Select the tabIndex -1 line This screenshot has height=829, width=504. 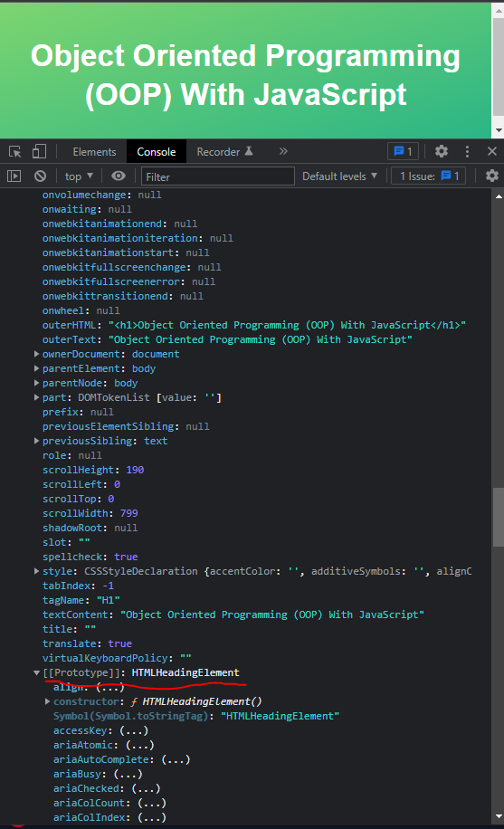tap(78, 586)
